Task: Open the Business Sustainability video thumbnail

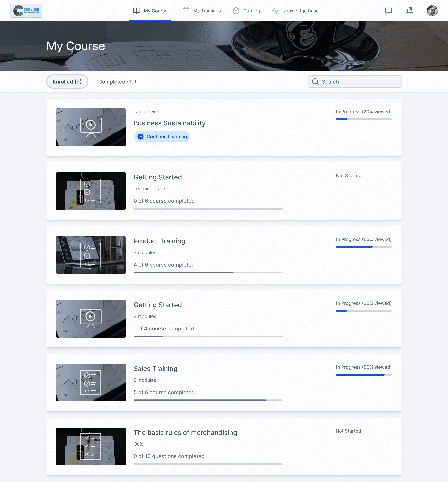Action: pos(91,127)
